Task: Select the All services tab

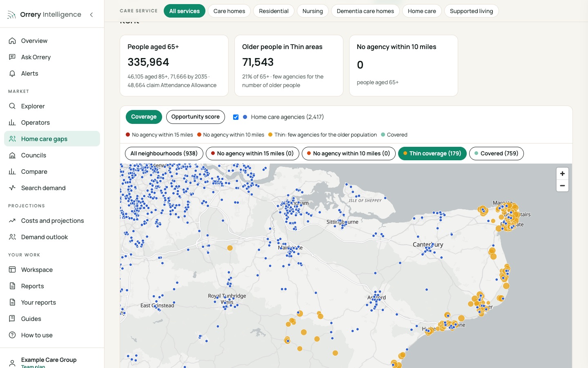Action: pos(185,11)
